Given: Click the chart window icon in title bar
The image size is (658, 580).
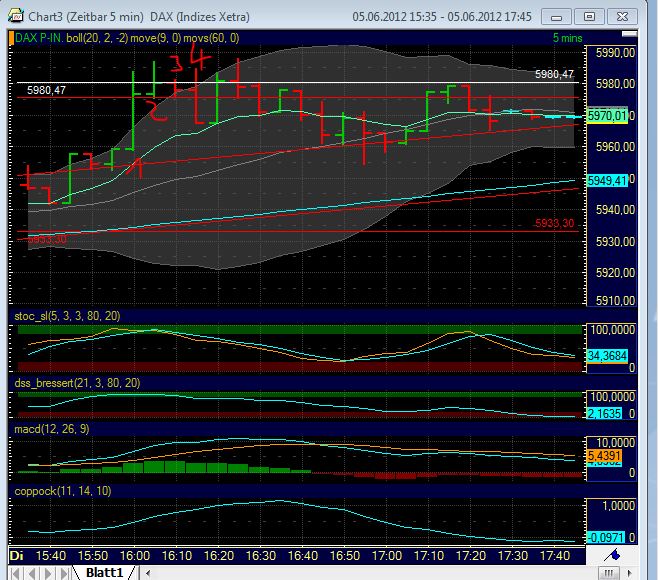Looking at the screenshot, I should (x=16, y=16).
